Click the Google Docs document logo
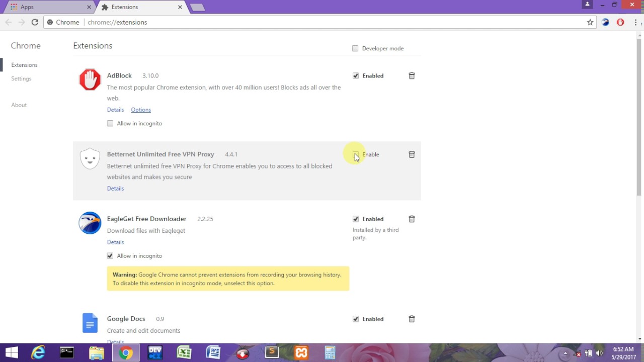The image size is (644, 362). pyautogui.click(x=90, y=323)
